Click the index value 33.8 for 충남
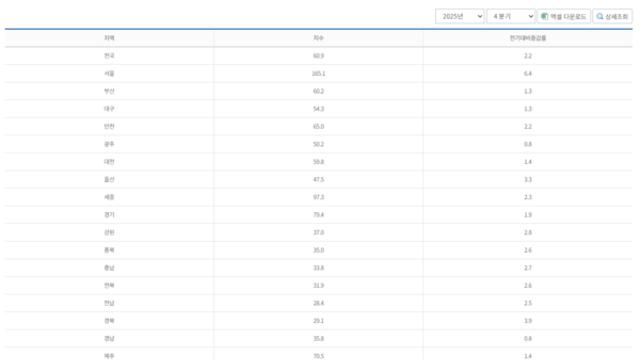640x360 pixels. click(318, 268)
